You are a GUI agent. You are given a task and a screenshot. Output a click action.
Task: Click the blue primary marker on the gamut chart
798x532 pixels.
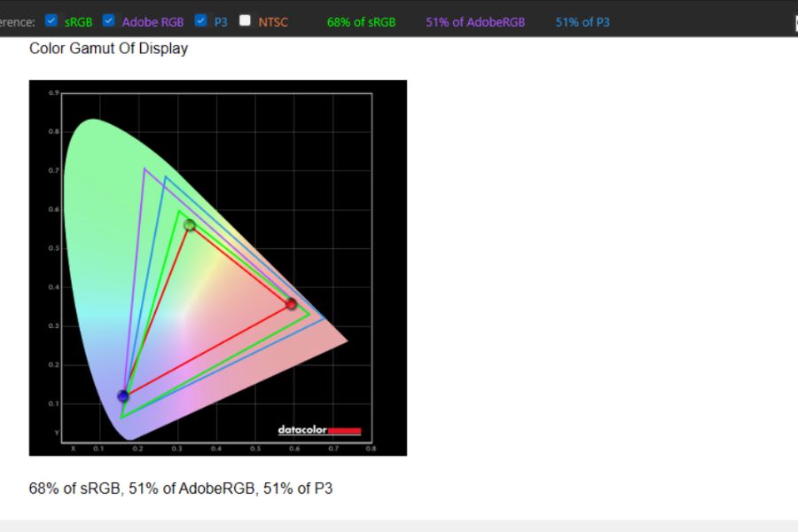point(123,396)
